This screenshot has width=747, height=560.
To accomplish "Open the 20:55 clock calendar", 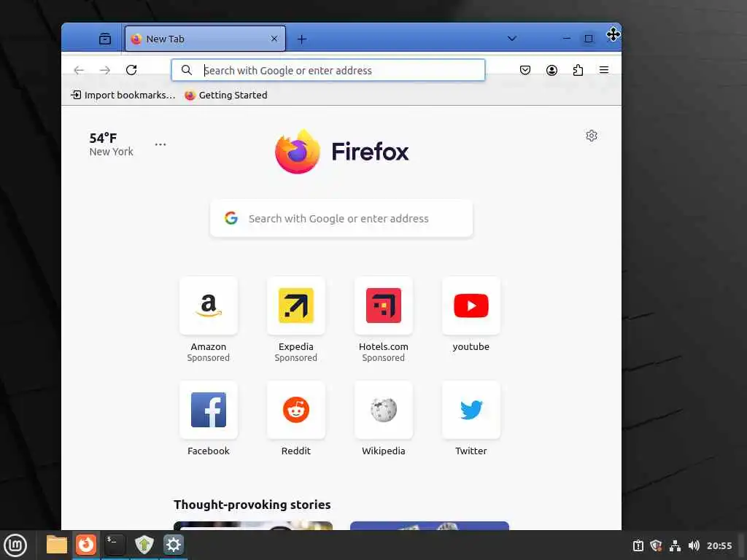I will 719,545.
